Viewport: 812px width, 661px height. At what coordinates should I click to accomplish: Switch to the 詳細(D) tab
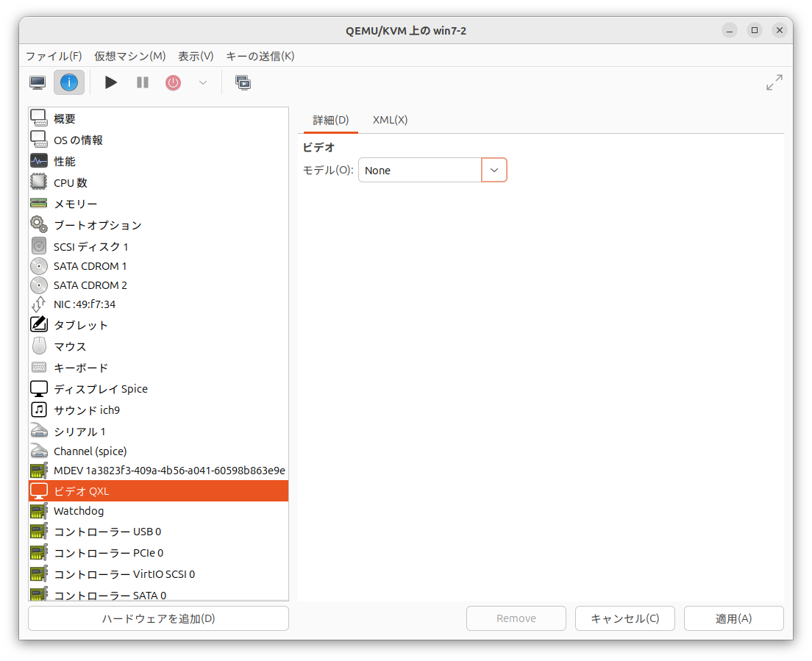tap(331, 120)
